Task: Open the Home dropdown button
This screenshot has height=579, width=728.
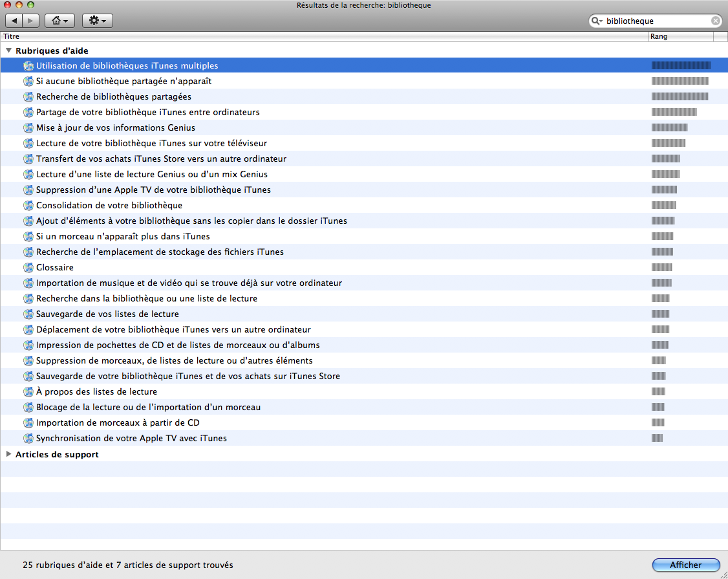Action: pyautogui.click(x=60, y=21)
